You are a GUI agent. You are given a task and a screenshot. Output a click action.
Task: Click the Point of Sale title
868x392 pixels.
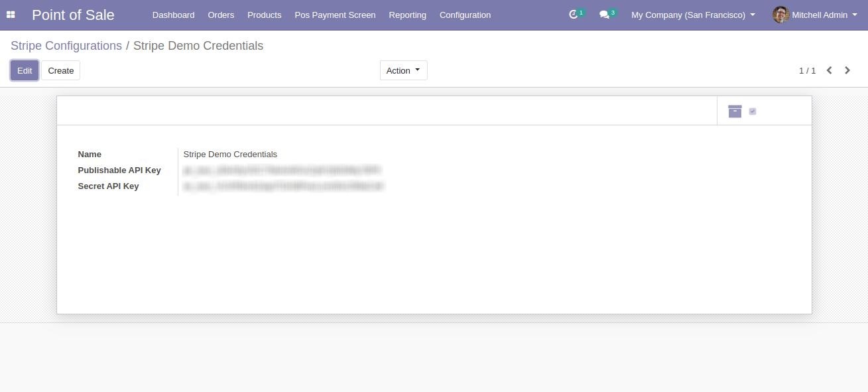point(73,15)
